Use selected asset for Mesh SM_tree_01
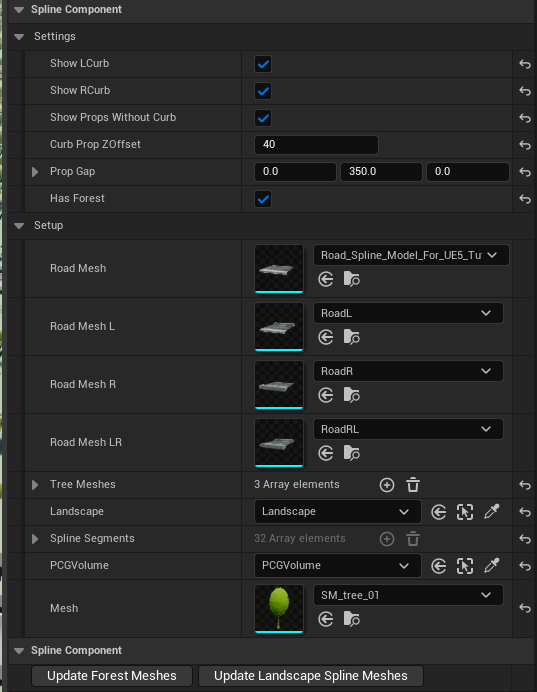 [x=326, y=619]
